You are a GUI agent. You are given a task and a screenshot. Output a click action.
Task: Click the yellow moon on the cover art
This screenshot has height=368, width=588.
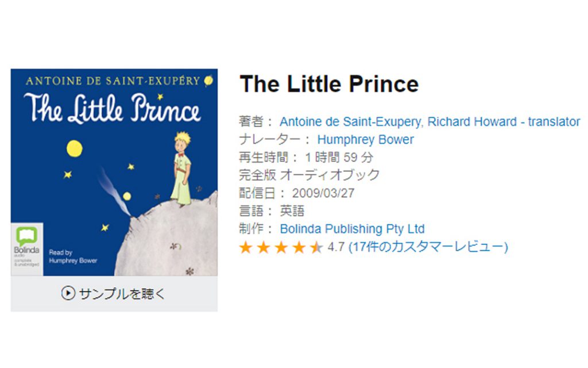pyautogui.click(x=74, y=149)
